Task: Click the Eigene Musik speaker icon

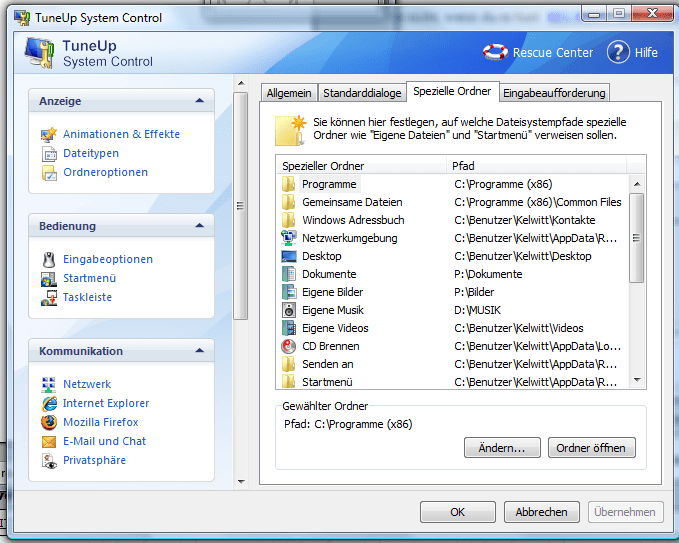Action: [288, 310]
